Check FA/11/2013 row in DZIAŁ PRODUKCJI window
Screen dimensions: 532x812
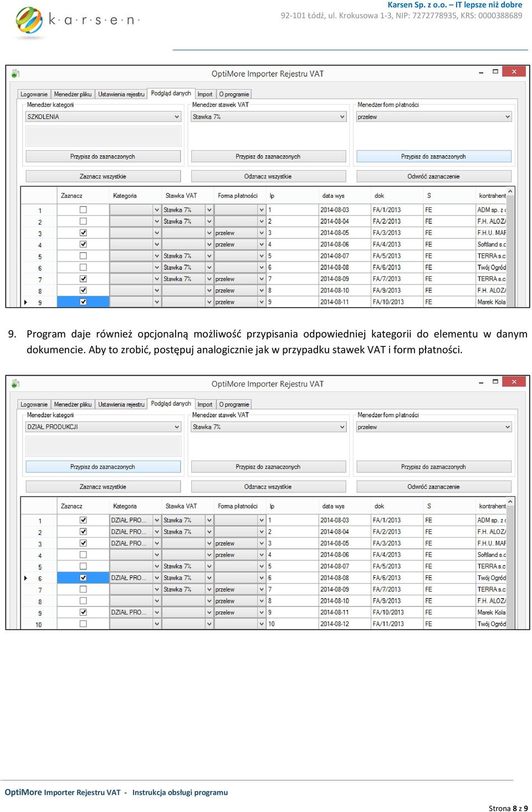pyautogui.click(x=83, y=624)
